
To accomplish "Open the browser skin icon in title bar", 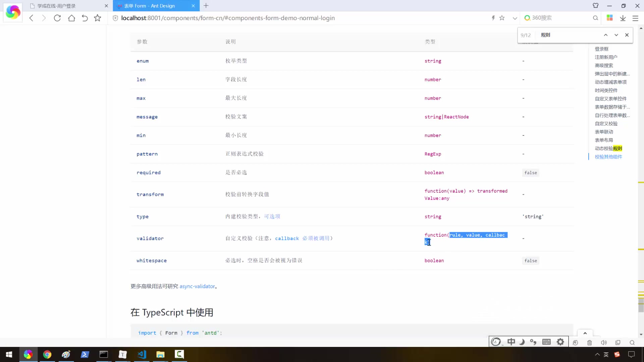I will pyautogui.click(x=596, y=6).
